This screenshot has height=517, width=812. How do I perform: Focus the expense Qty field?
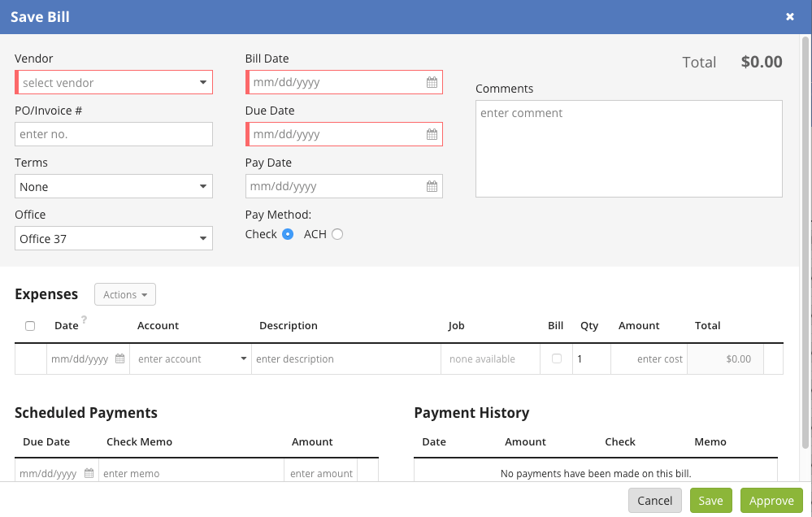pos(592,358)
